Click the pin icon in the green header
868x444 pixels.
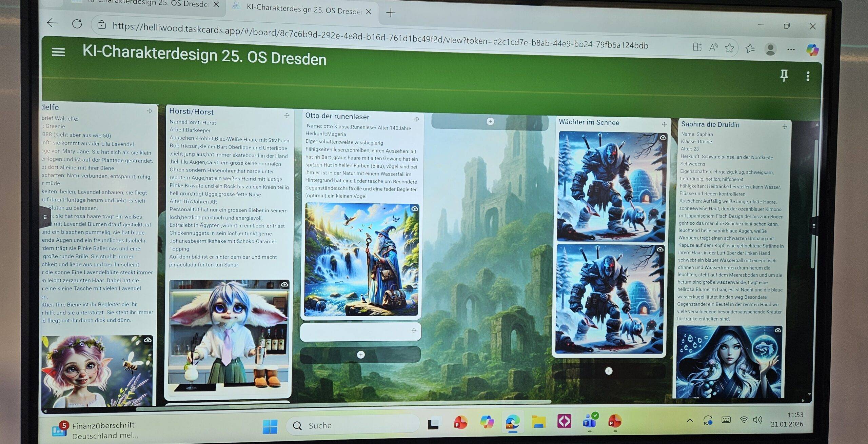[x=784, y=75]
